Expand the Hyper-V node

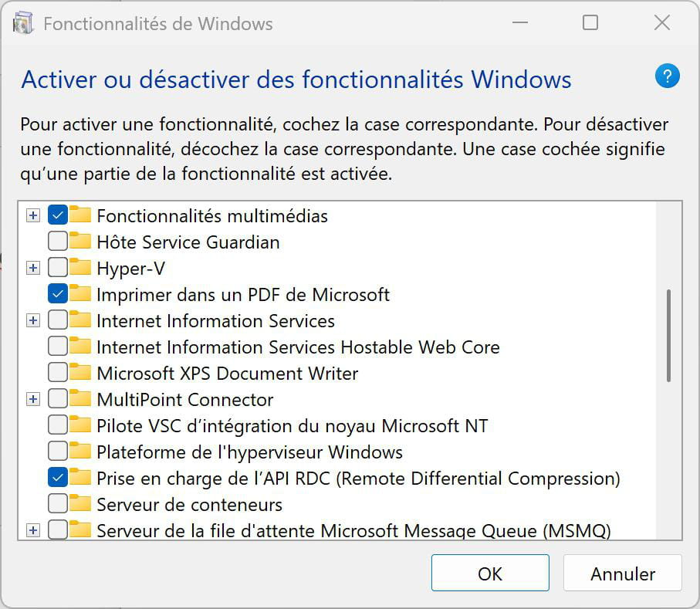click(x=32, y=268)
